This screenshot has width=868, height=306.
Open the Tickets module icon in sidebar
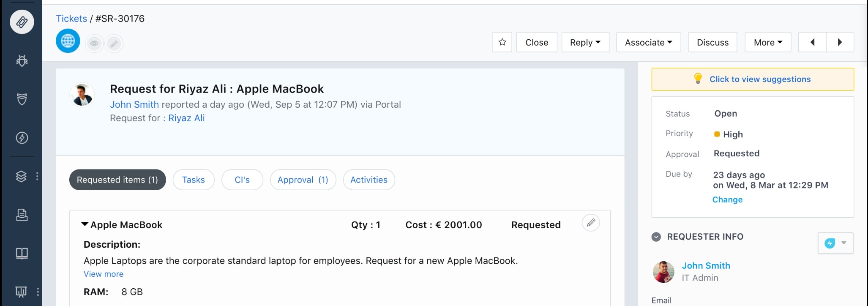pyautogui.click(x=22, y=22)
